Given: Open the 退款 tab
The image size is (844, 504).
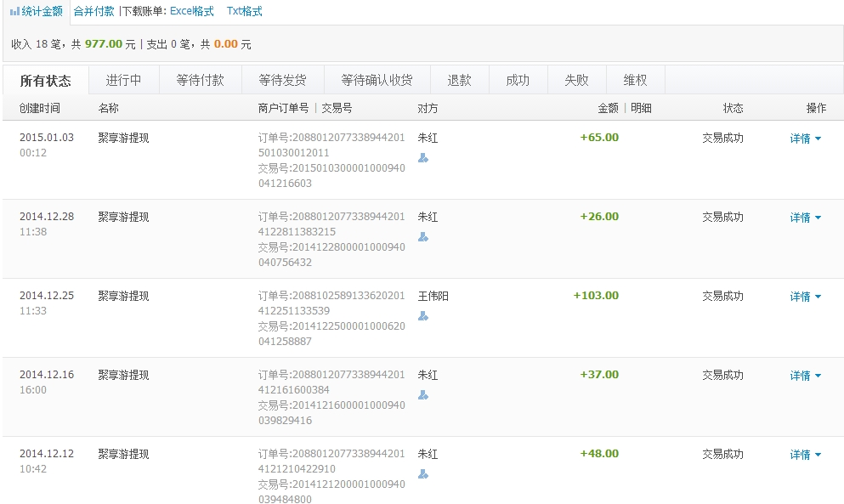Looking at the screenshot, I should (x=459, y=80).
